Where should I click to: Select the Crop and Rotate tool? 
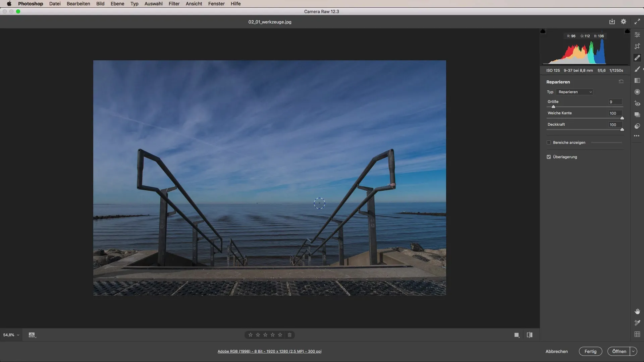[x=637, y=46]
